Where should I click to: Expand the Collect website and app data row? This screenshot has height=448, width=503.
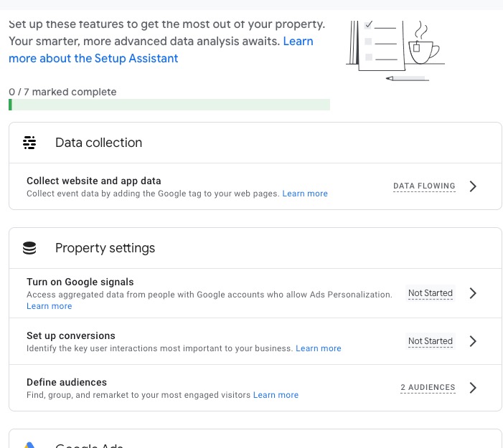pos(473,186)
